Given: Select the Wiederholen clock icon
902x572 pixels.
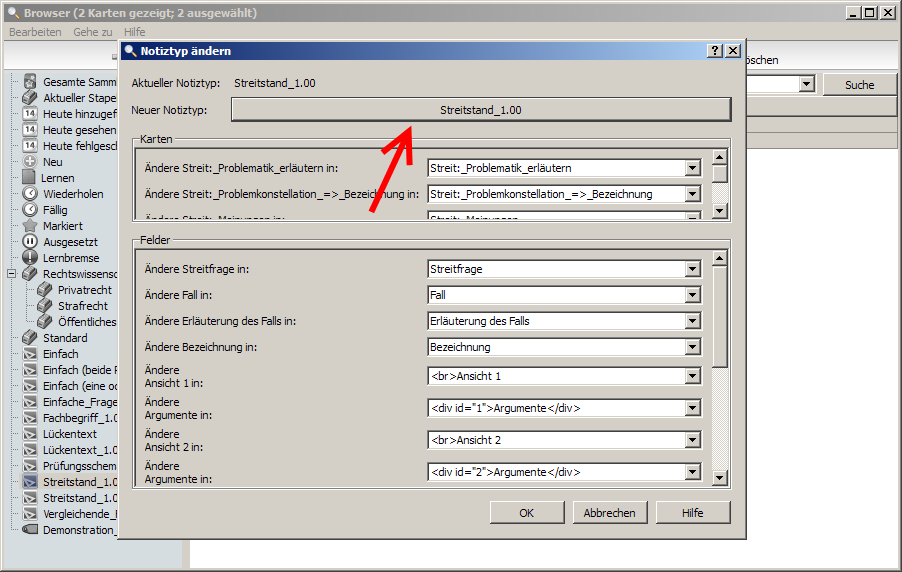Looking at the screenshot, I should [x=30, y=194].
